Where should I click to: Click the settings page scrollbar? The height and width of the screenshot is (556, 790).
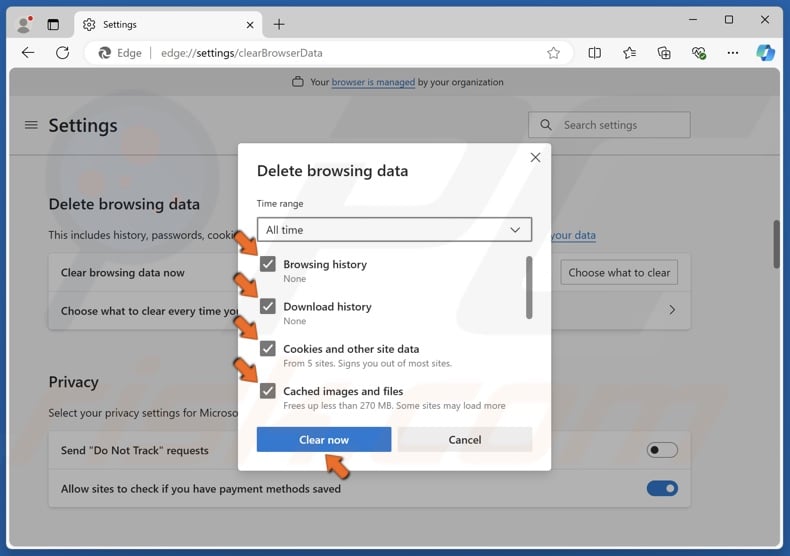point(776,244)
